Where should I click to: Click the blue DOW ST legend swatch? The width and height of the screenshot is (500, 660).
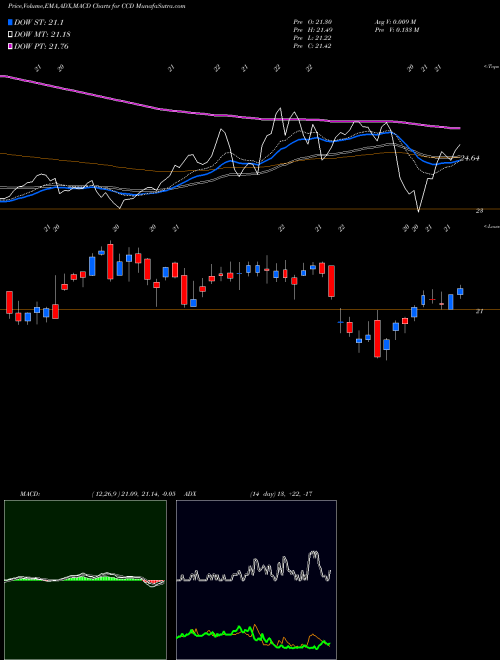coord(11,23)
